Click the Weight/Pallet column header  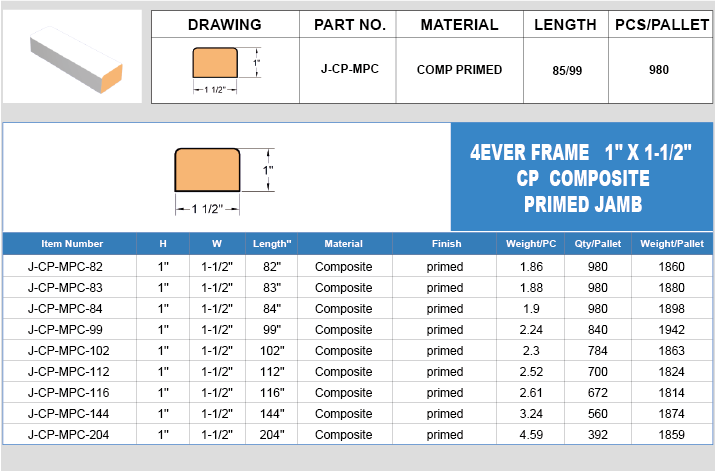pos(672,244)
